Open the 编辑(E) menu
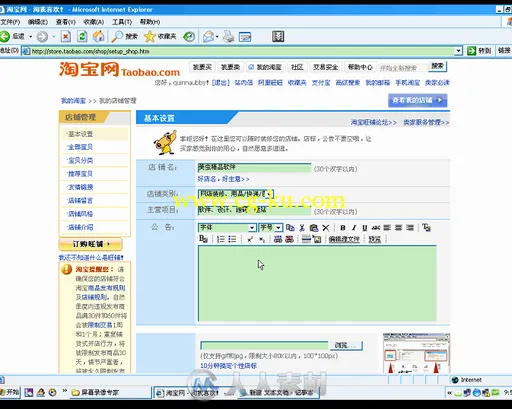This screenshot has width=512, height=409. (x=38, y=22)
